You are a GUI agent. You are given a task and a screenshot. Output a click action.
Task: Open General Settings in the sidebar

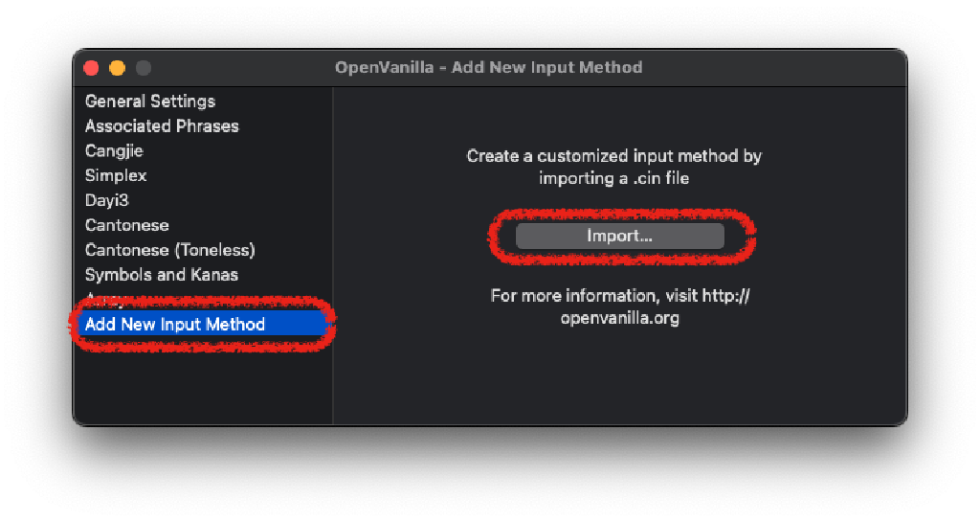[150, 102]
